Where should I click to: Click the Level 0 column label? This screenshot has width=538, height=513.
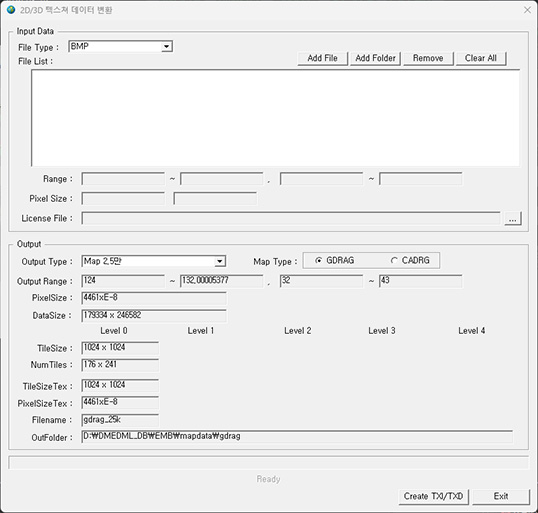114,331
